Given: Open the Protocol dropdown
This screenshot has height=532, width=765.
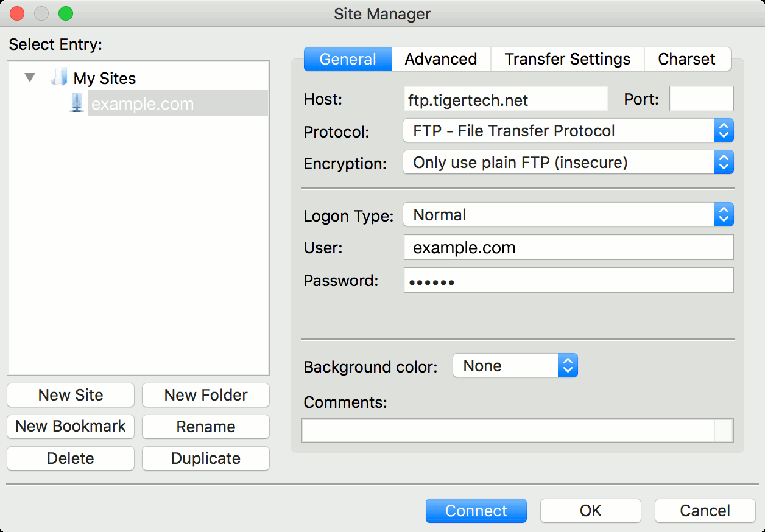Looking at the screenshot, I should click(x=724, y=130).
